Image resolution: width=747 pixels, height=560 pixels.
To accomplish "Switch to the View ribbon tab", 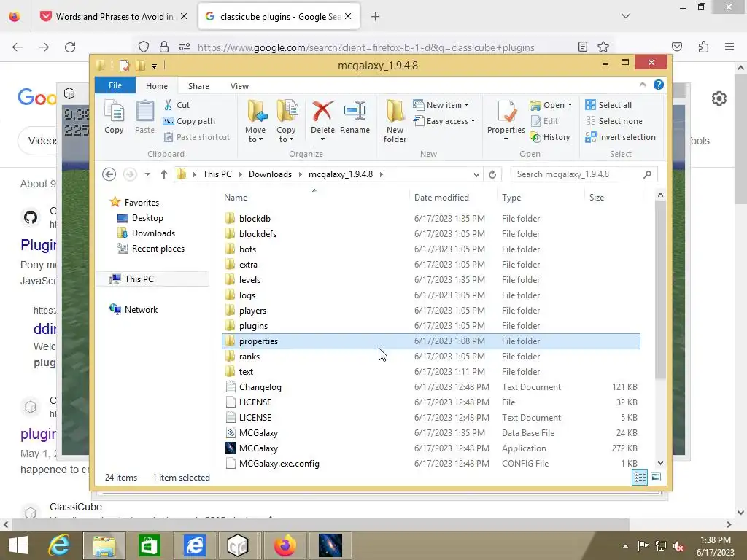I will pos(239,86).
